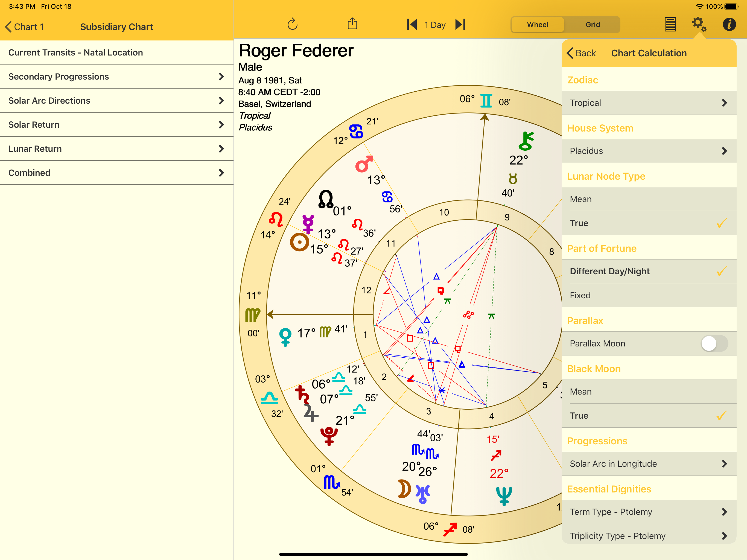Screen dimensions: 747x560
Task: Step back one day arrow
Action: pos(412,24)
